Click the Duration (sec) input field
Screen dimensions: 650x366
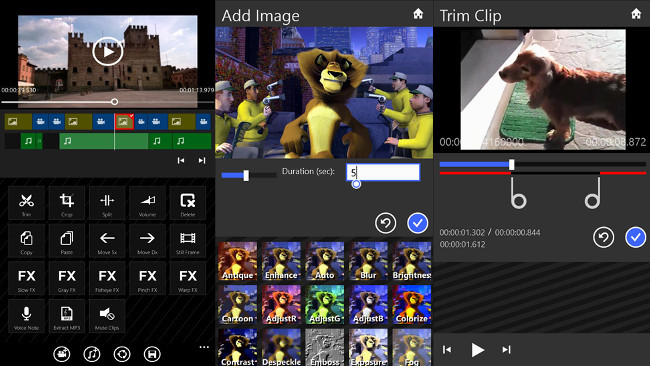383,172
